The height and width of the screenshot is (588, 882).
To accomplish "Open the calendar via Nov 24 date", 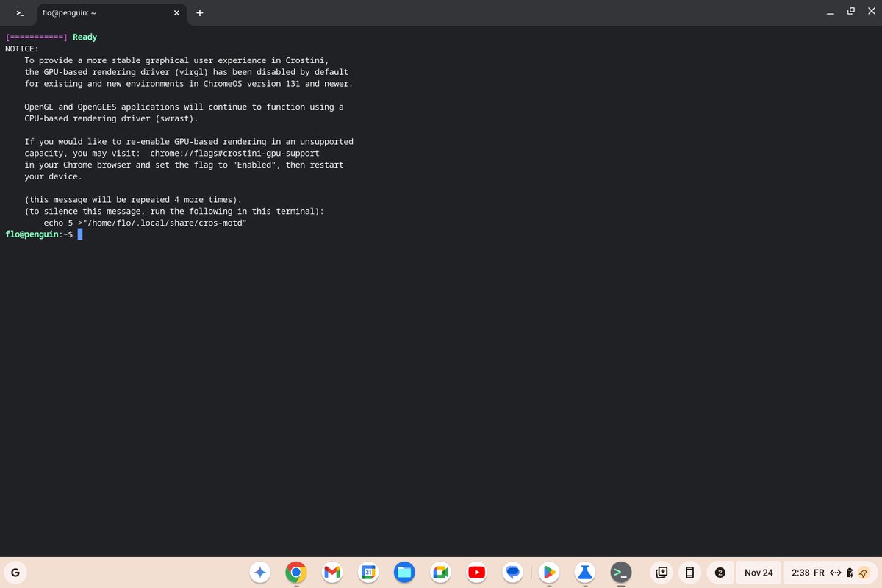I will point(759,573).
